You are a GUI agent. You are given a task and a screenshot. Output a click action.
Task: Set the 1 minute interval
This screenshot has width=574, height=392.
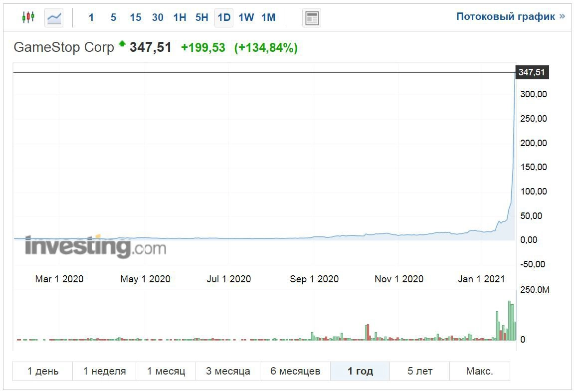[x=91, y=17]
